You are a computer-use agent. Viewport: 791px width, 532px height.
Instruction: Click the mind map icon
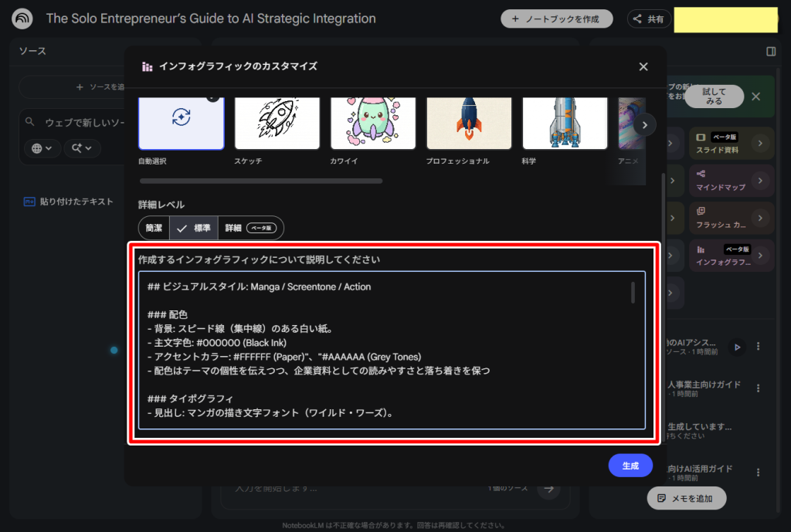(x=701, y=174)
